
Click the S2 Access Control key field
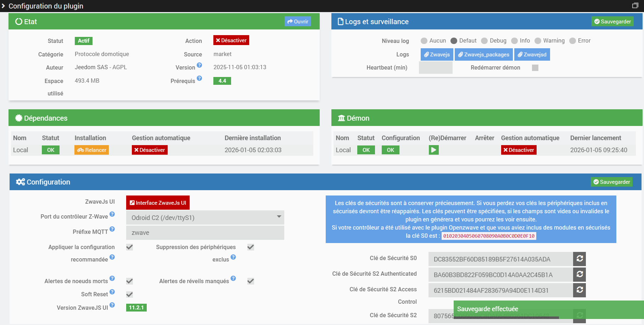click(501, 290)
